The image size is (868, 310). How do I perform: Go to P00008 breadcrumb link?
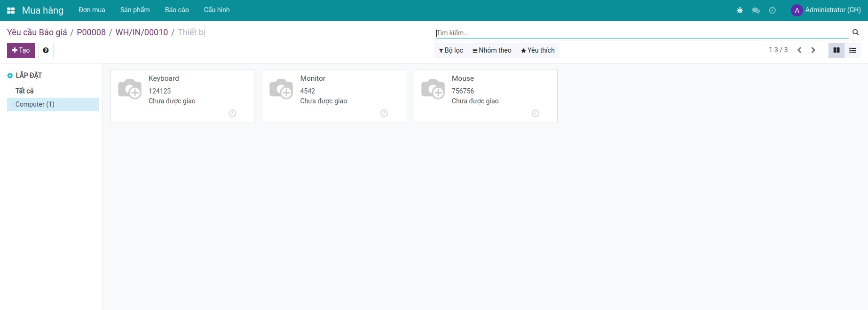click(91, 32)
